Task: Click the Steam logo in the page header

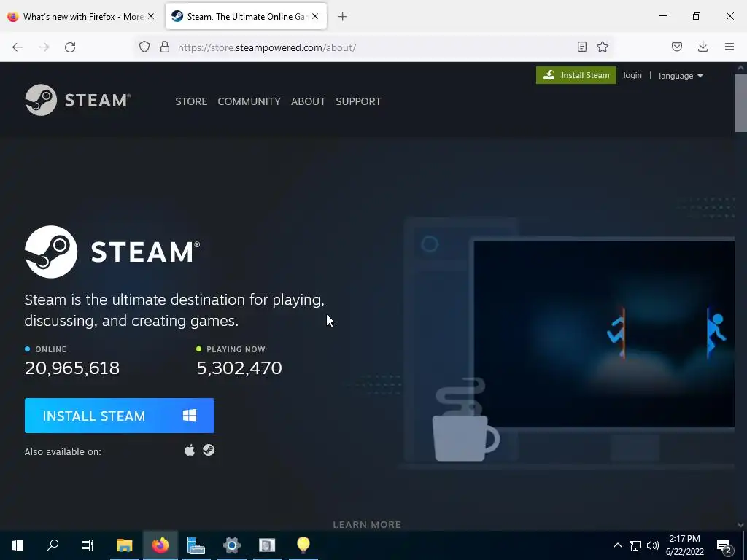Action: pyautogui.click(x=77, y=100)
